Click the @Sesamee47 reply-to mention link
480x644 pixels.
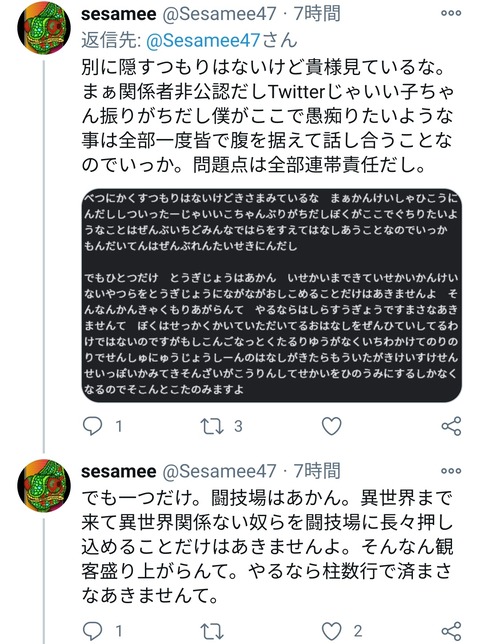(x=203, y=40)
